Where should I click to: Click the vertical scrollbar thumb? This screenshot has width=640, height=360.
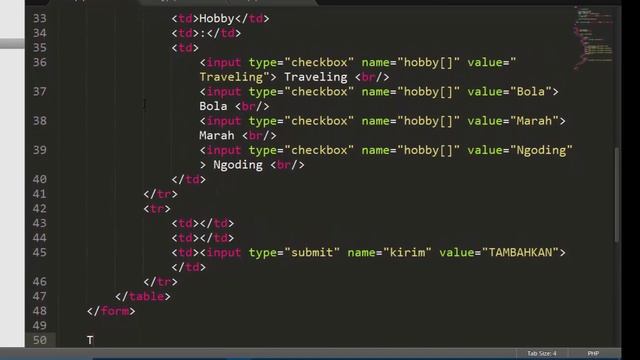point(617,194)
